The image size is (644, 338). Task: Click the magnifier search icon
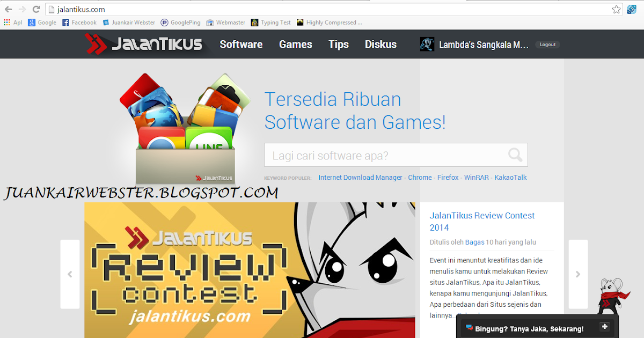pos(515,155)
